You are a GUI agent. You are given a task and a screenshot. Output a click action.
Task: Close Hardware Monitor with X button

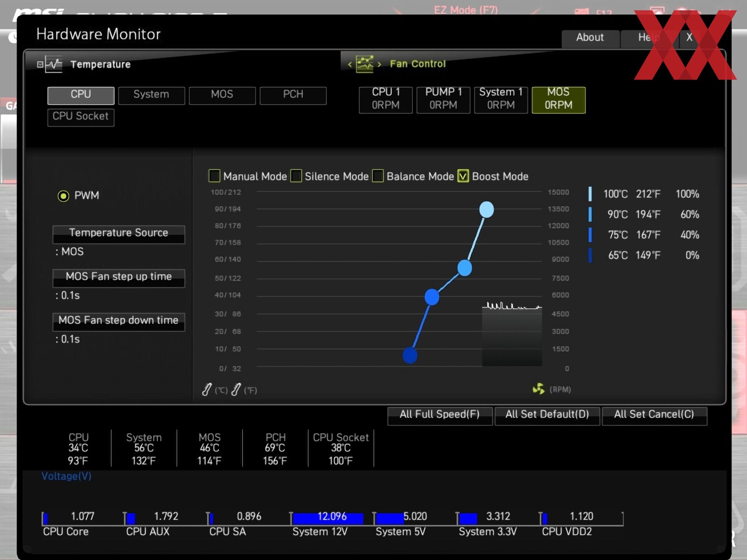click(x=689, y=38)
